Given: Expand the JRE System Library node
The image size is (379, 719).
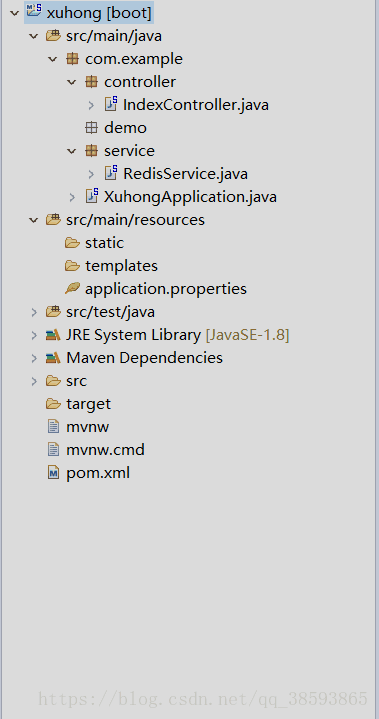Looking at the screenshot, I should pos(34,335).
